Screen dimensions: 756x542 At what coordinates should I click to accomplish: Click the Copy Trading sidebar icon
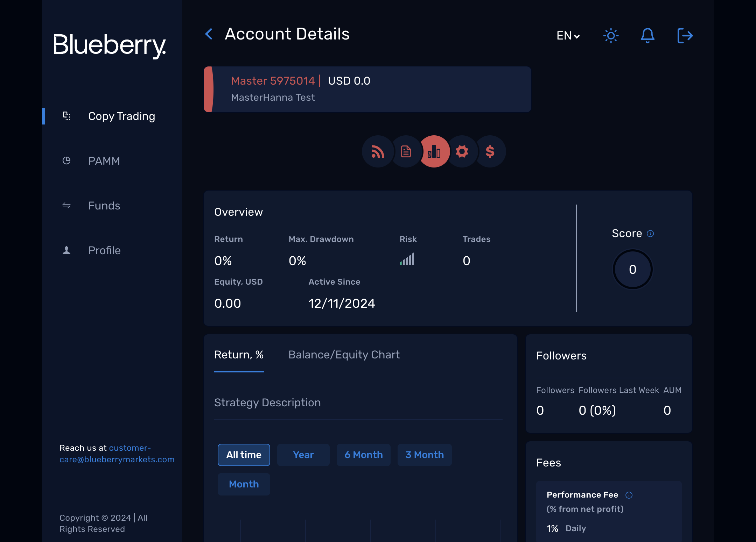tap(66, 116)
